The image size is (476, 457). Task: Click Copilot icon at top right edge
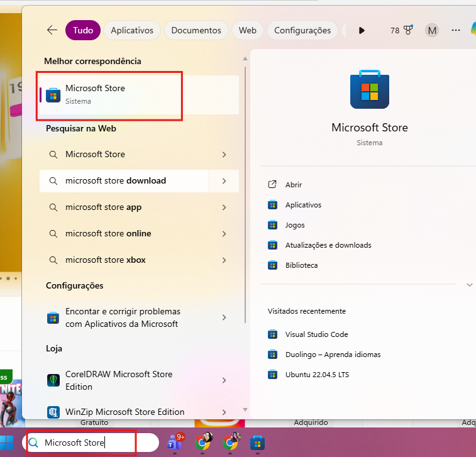pyautogui.click(x=473, y=29)
